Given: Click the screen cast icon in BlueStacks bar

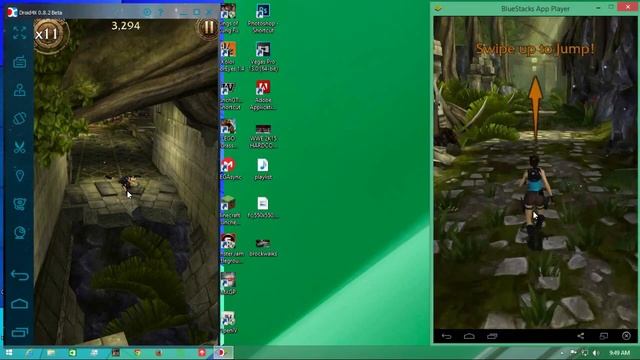Looking at the screenshot, I should [x=603, y=336].
